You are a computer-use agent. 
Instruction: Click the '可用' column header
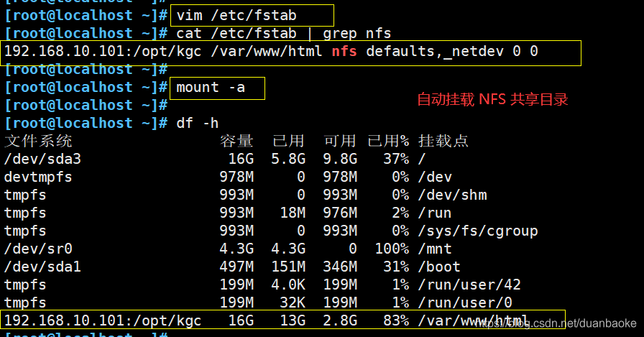[340, 142]
